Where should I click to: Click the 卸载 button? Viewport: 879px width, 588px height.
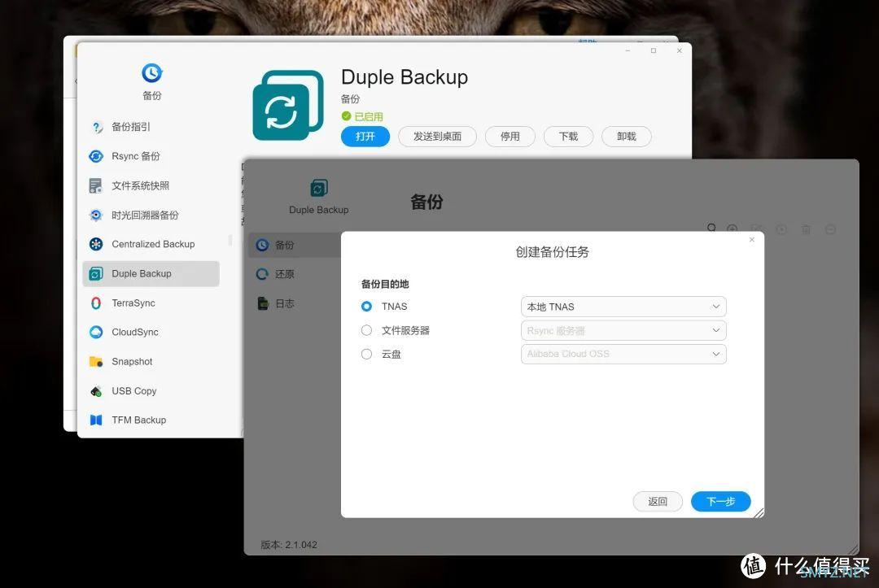(x=626, y=137)
